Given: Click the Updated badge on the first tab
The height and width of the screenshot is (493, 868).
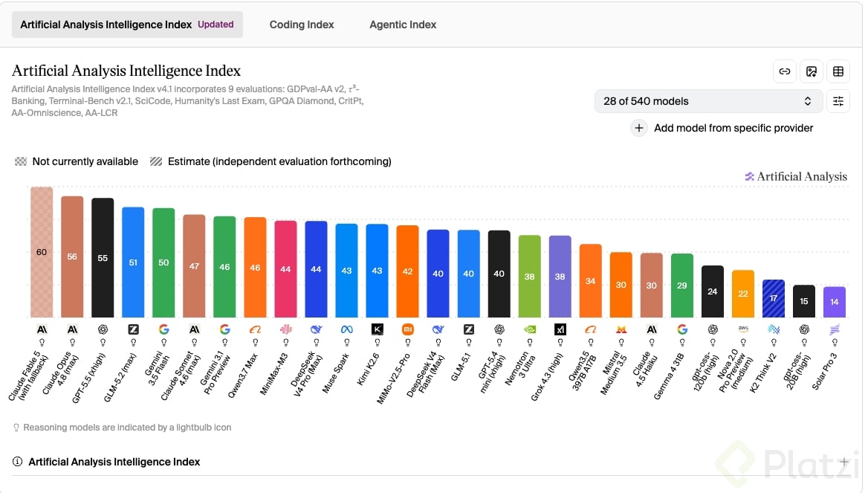Looking at the screenshot, I should (x=216, y=25).
